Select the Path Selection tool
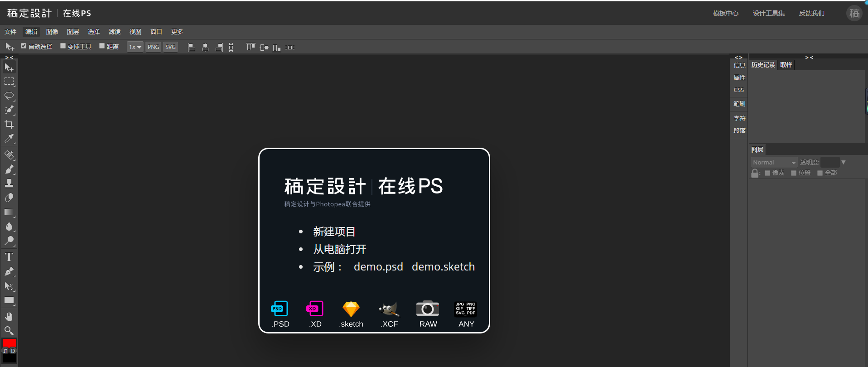Screen dimensions: 868x367 9,286
